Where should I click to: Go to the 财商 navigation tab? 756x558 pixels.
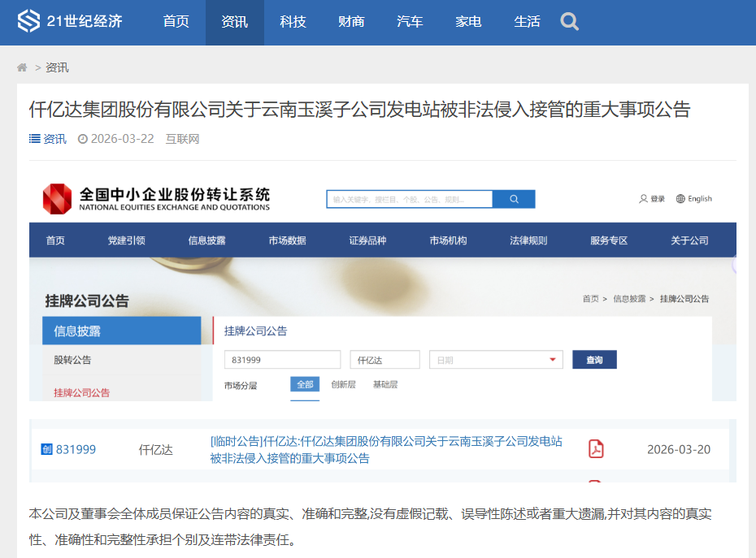[351, 22]
